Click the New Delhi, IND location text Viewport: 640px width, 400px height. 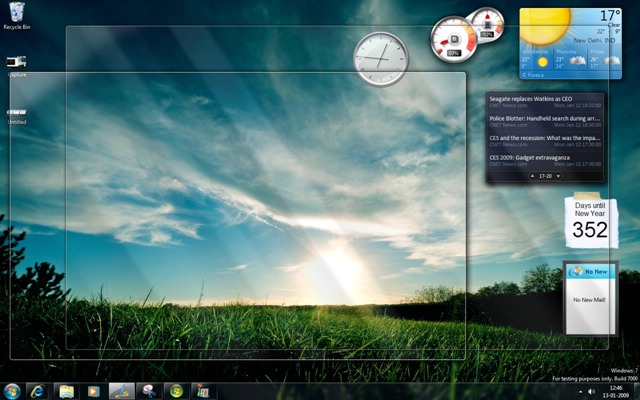click(x=594, y=40)
